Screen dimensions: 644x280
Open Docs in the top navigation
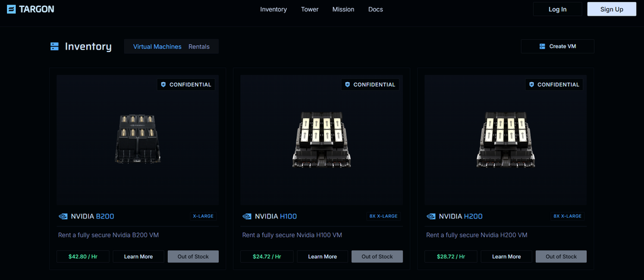pyautogui.click(x=375, y=9)
